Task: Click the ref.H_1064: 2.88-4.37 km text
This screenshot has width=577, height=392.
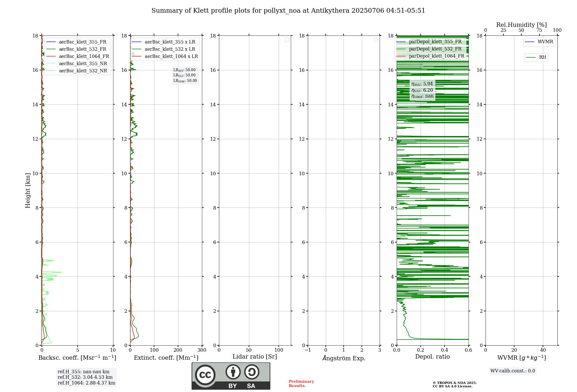Action: click(x=86, y=383)
